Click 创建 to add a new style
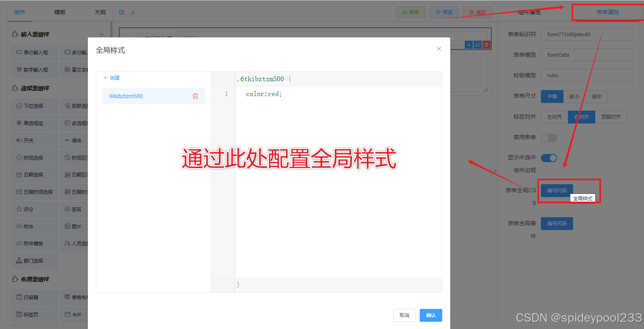This screenshot has height=329, width=644. pos(112,78)
